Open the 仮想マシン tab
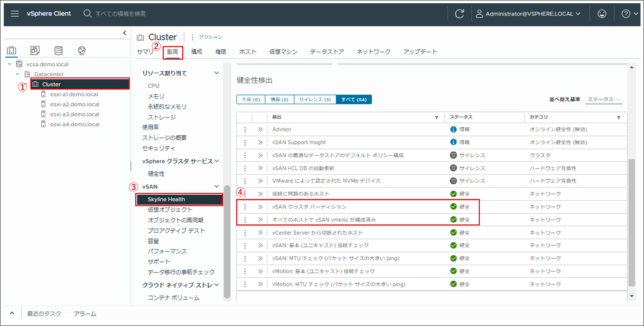The width and height of the screenshot is (644, 326). tap(283, 52)
